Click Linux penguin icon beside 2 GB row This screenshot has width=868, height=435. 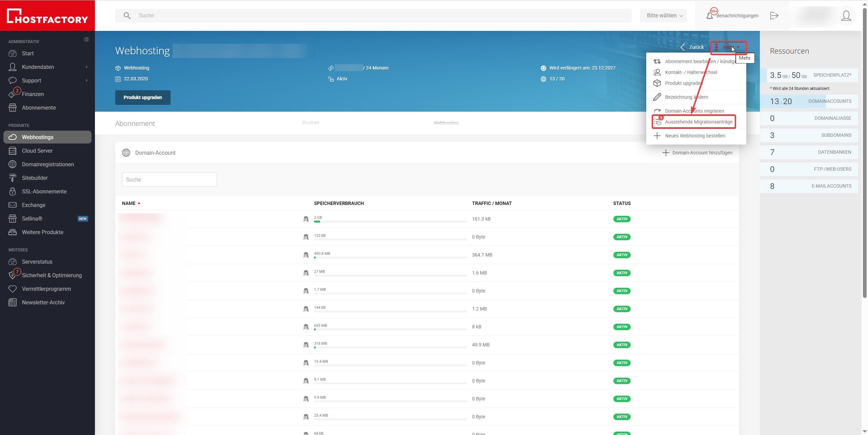pos(306,219)
